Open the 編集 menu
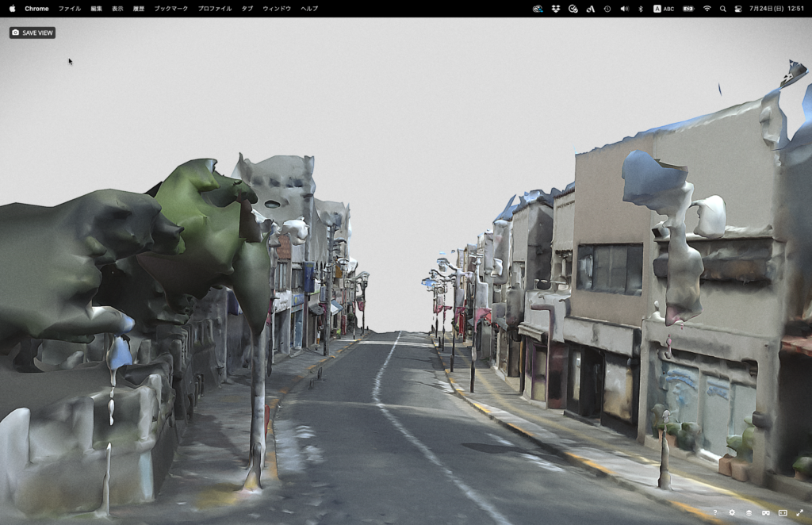 click(96, 9)
